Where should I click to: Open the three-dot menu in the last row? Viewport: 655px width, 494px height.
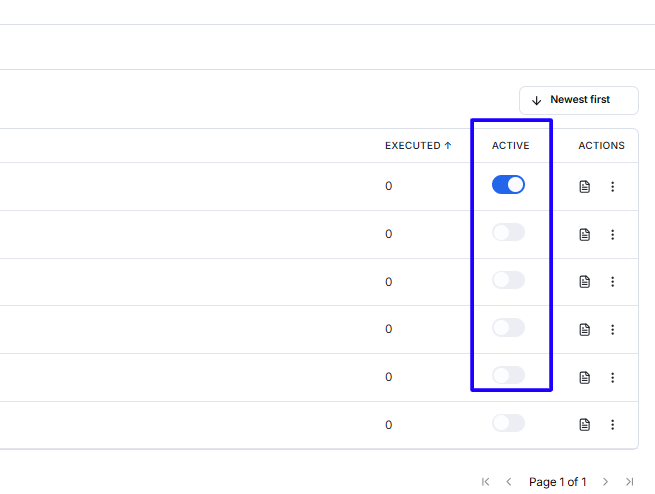(x=612, y=425)
